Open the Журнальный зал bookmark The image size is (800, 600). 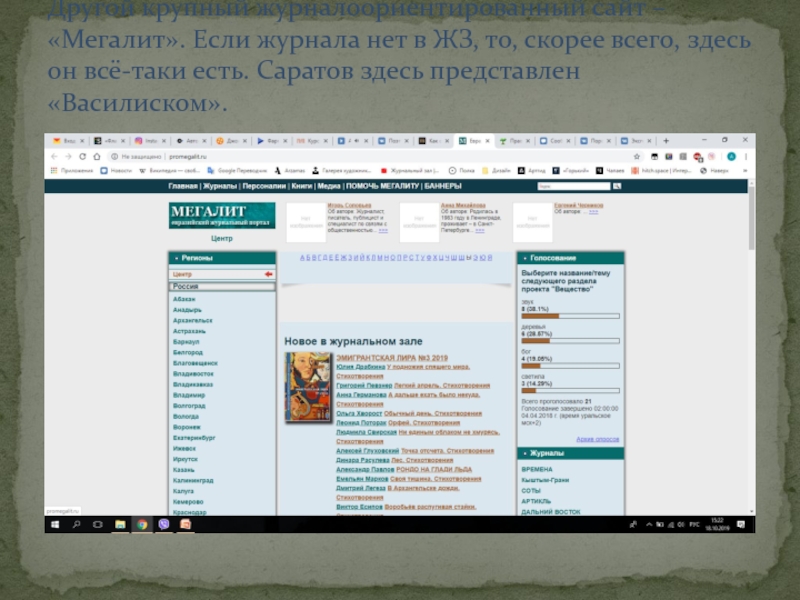pos(411,171)
